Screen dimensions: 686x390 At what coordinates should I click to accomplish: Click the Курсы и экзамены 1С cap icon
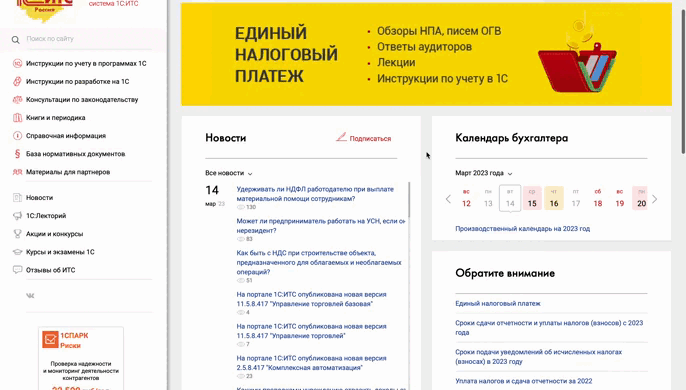coord(17,252)
